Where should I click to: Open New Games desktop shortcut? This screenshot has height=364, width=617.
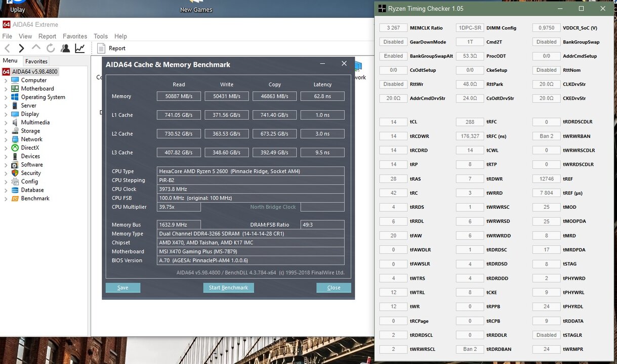pyautogui.click(x=196, y=7)
